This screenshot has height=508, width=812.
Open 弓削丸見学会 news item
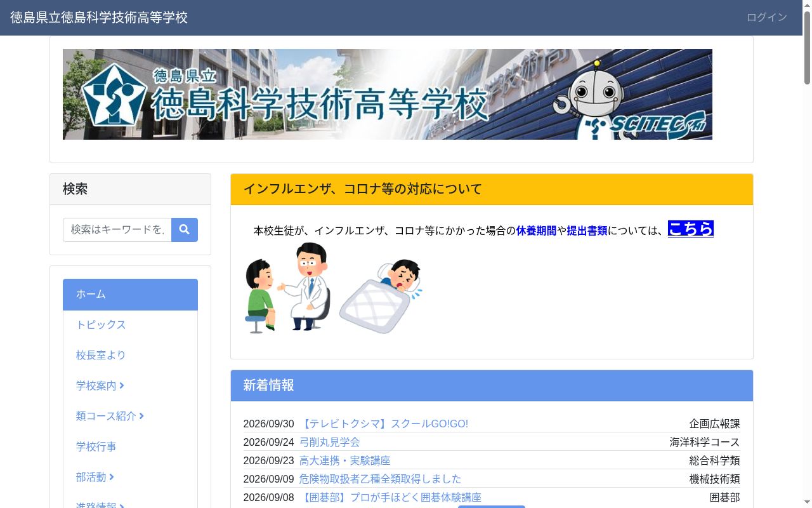330,443
